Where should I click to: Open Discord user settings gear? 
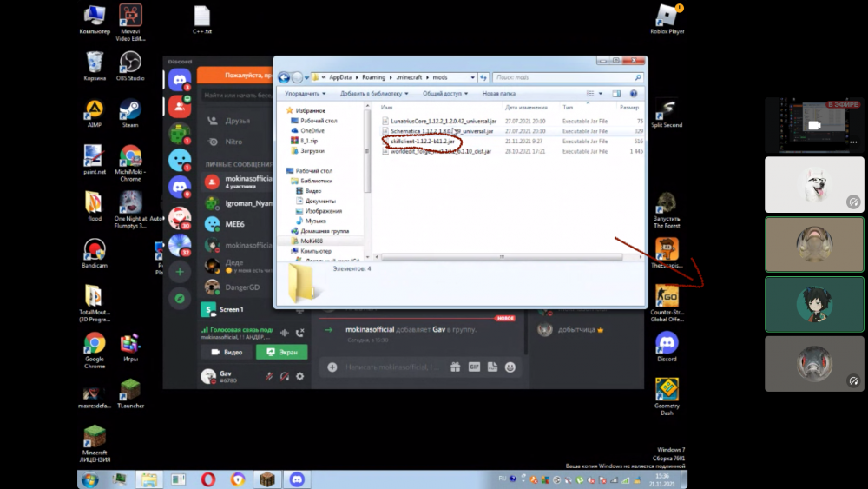tap(299, 376)
